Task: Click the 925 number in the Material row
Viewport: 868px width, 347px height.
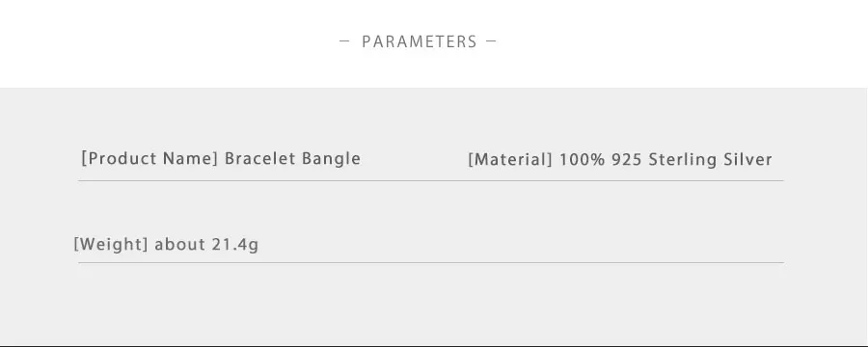Action: pyautogui.click(x=627, y=160)
